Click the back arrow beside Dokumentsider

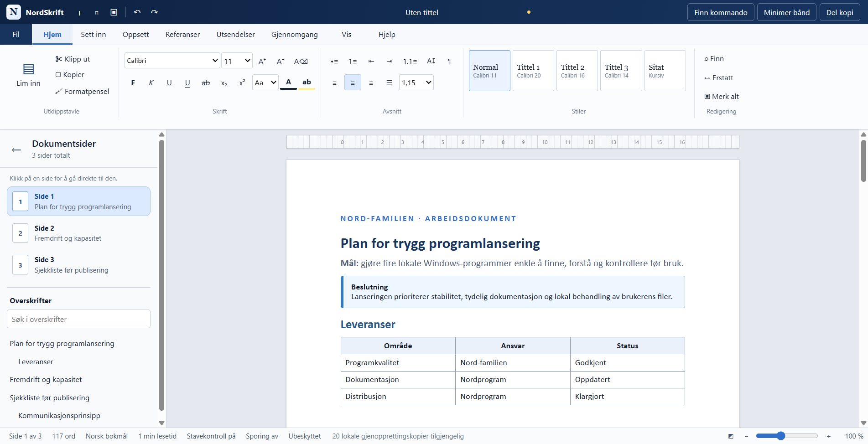pos(16,150)
